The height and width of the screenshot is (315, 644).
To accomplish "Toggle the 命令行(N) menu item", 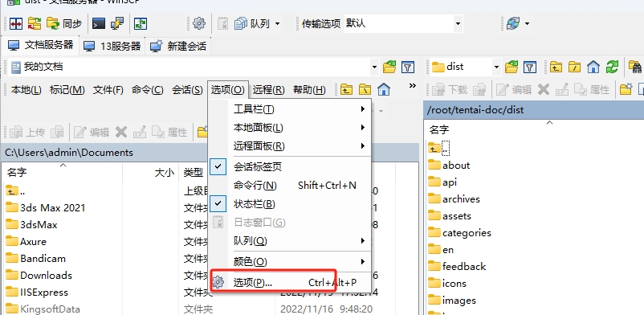I will 290,186.
